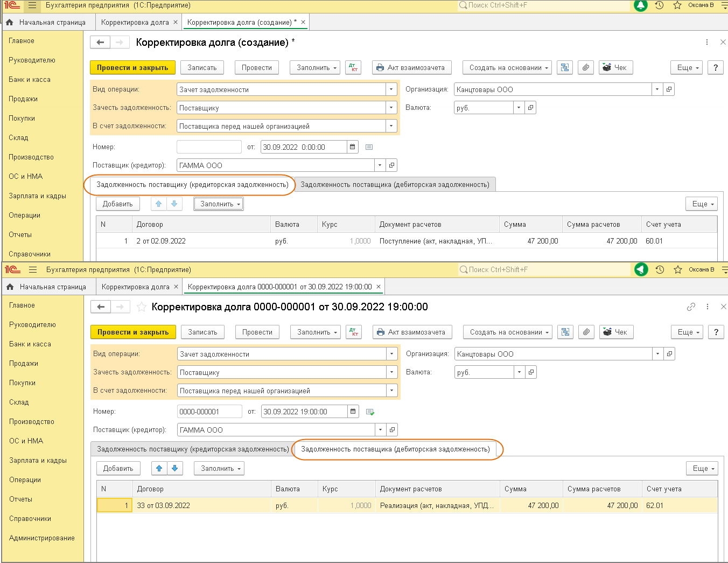Select row 33 от 03.09.2022 contract cell
The width and height of the screenshot is (728, 563).
(201, 506)
